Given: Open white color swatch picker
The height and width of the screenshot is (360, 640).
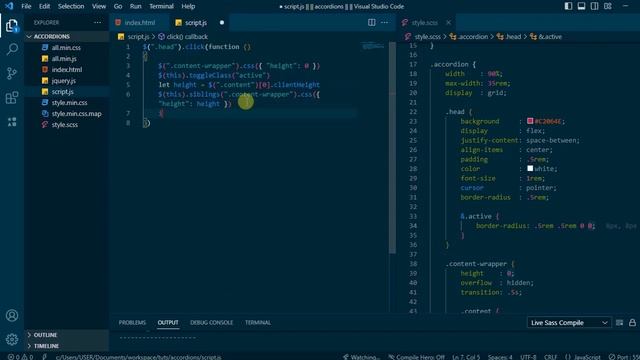Looking at the screenshot, I should pyautogui.click(x=530, y=168).
